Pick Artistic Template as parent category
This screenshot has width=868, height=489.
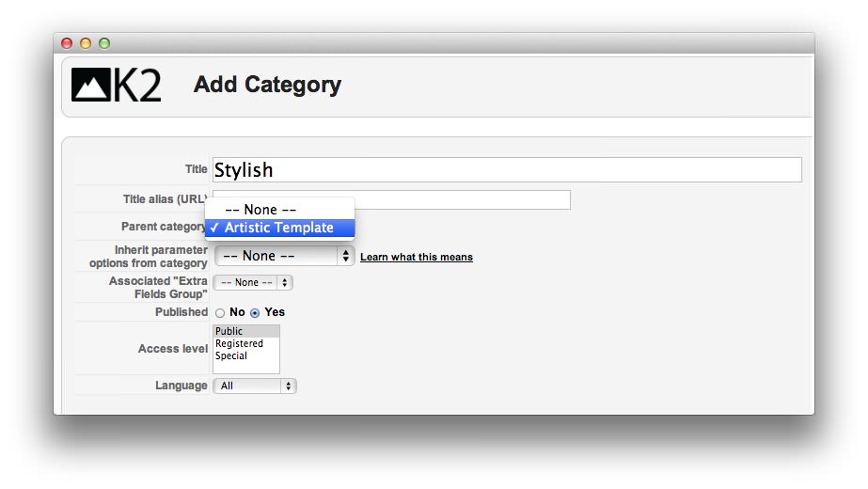point(279,228)
